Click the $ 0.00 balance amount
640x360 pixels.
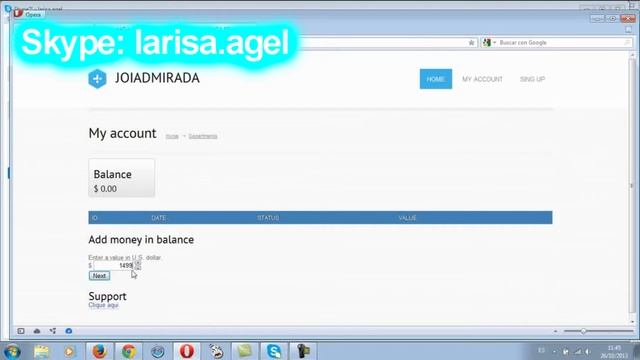pos(105,189)
